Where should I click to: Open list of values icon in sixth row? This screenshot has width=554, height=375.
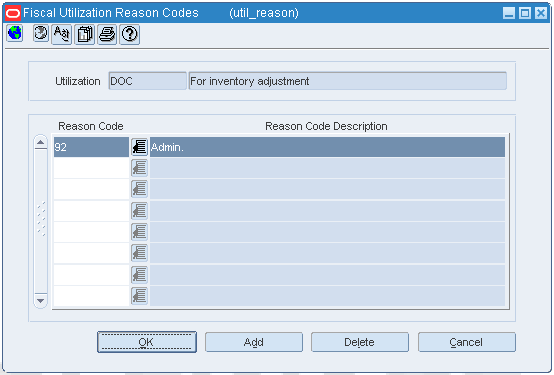[139, 253]
